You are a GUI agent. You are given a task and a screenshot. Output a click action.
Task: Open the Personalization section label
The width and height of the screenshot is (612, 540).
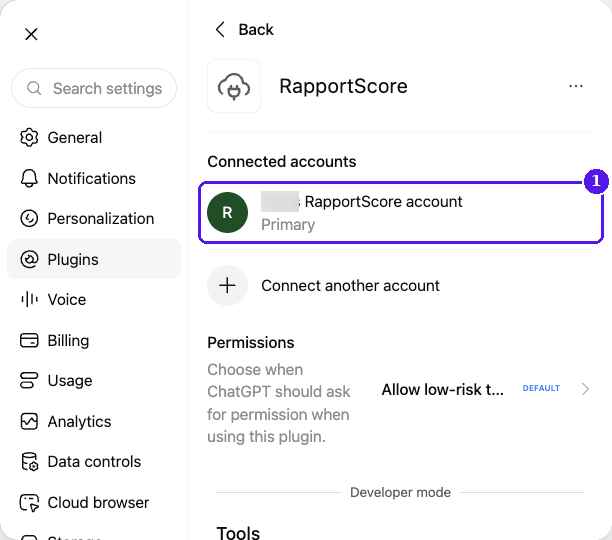pos(101,219)
